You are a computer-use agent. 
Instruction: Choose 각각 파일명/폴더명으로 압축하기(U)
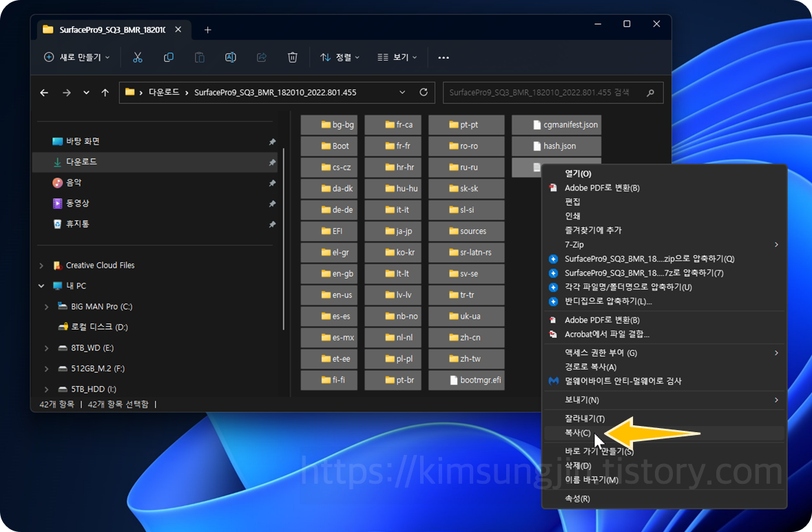664,287
